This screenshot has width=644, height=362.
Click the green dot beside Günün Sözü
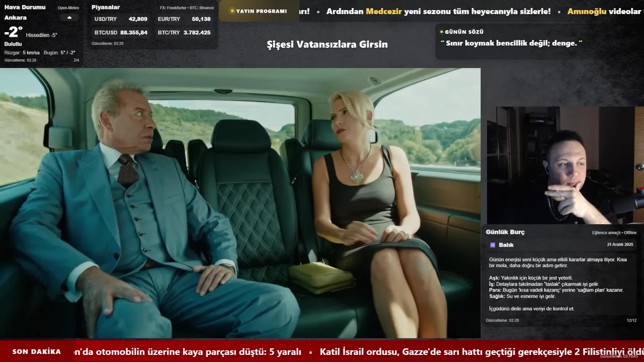(x=441, y=32)
